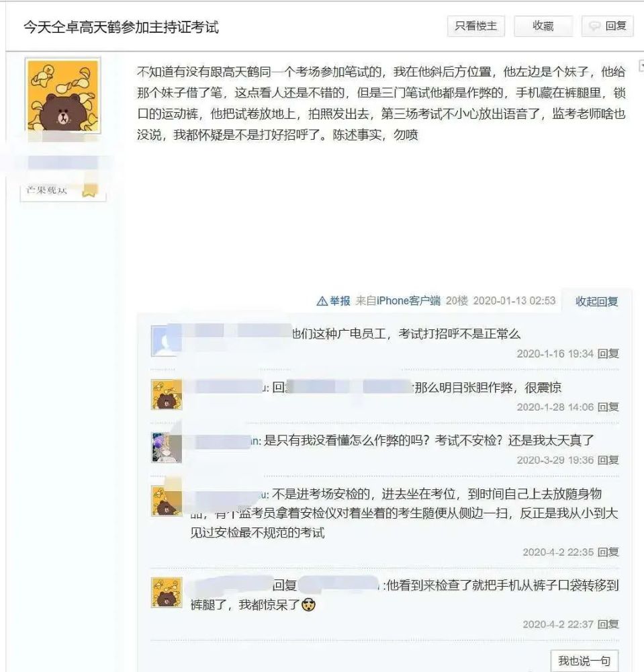This screenshot has height=672, width=644.
Task: Open anime avatar on 2020-3-29 comment
Action: (x=167, y=448)
